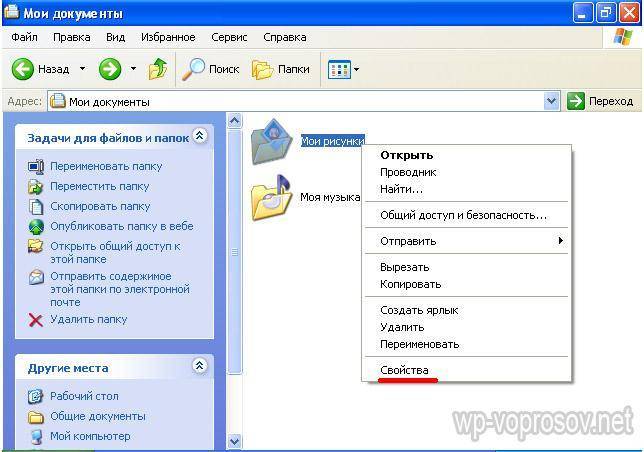Click Отправить содержимое по электронной почте link

tap(120, 289)
